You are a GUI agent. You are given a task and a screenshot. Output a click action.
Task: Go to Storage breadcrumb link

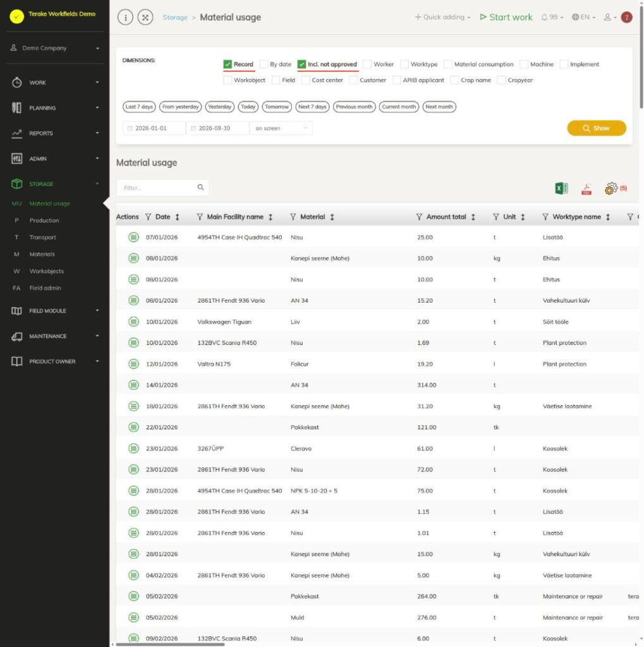pyautogui.click(x=175, y=17)
